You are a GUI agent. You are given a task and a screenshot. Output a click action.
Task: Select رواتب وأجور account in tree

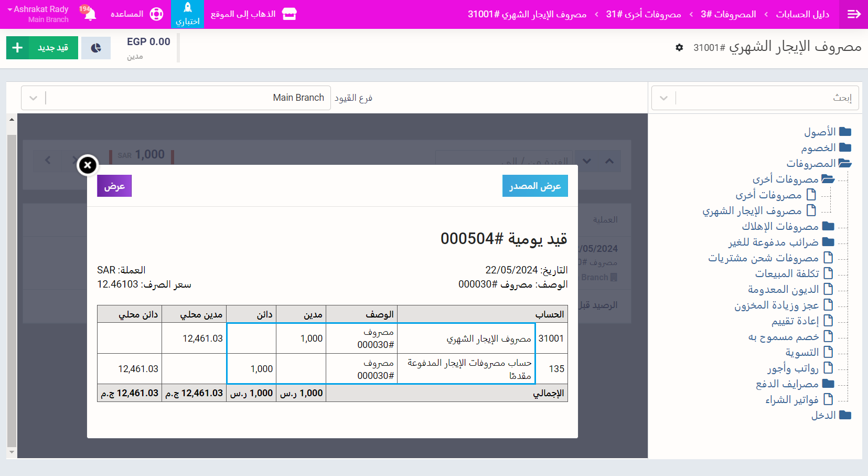coord(792,368)
